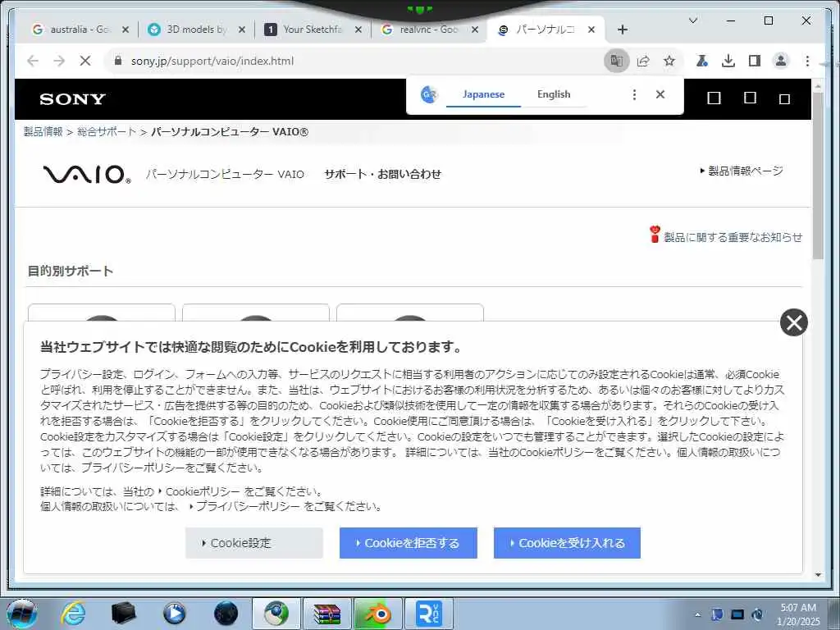
Task: Open the 総合サポート breadcrumb link
Action: coord(107,132)
